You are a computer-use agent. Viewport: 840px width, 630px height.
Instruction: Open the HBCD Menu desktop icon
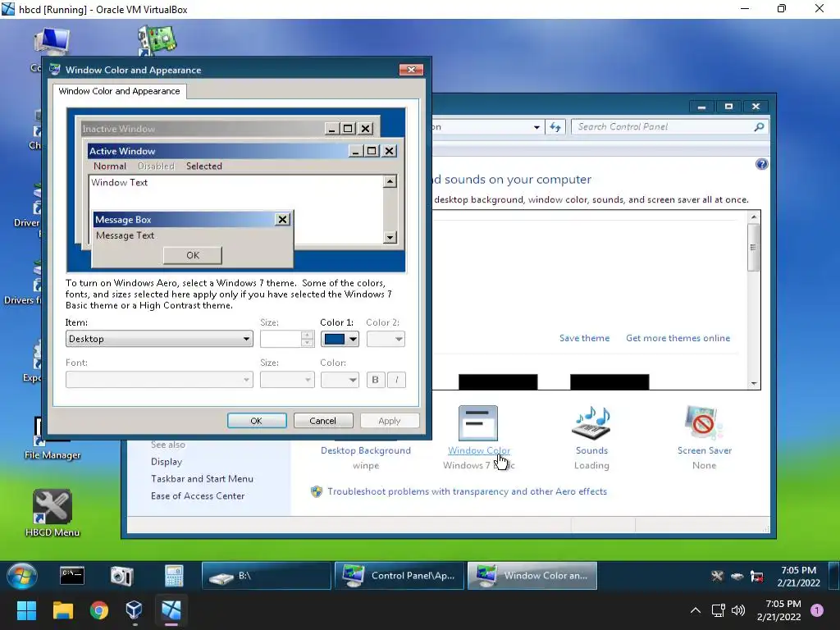52,513
